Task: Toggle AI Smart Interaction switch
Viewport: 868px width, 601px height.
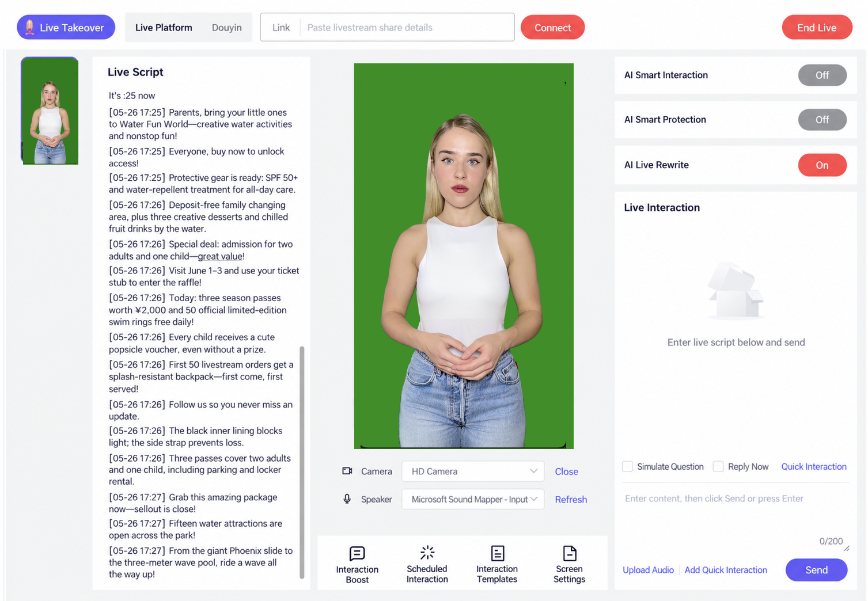Action: (x=822, y=75)
